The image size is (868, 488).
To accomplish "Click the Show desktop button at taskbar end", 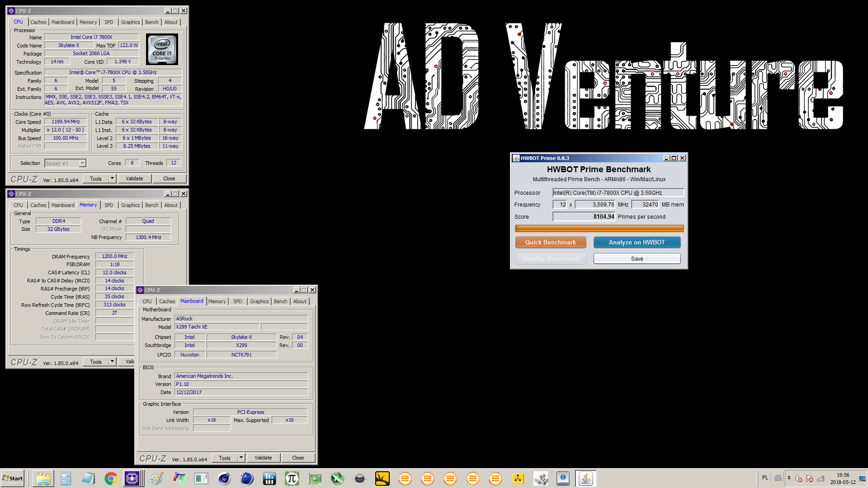I will click(x=863, y=479).
